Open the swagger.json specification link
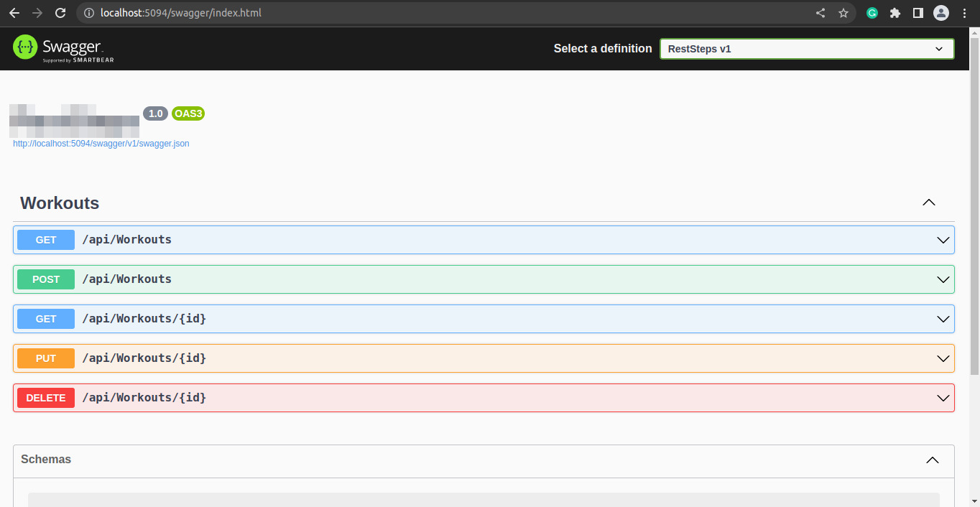The width and height of the screenshot is (980, 507). click(101, 144)
